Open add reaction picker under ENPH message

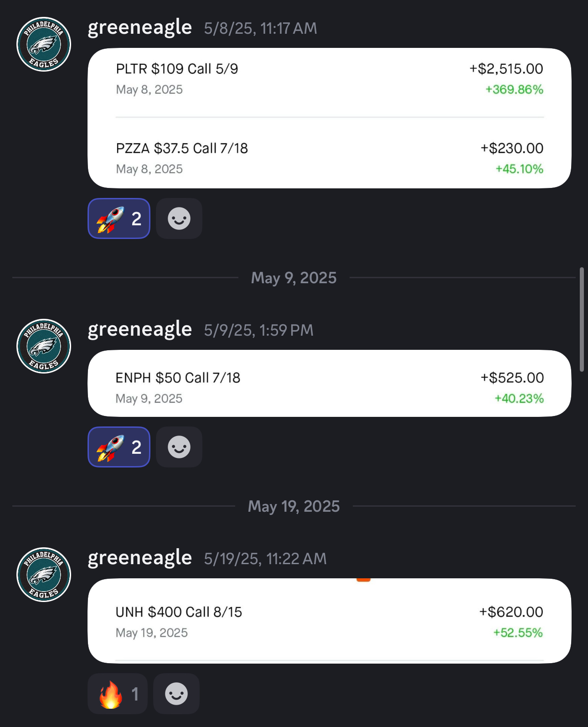179,447
